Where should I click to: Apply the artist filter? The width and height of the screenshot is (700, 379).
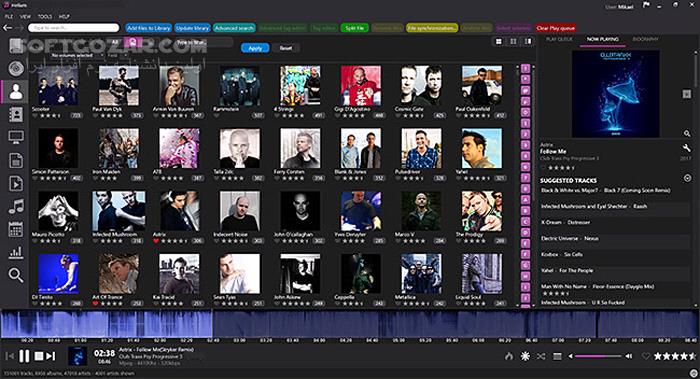pyautogui.click(x=255, y=48)
